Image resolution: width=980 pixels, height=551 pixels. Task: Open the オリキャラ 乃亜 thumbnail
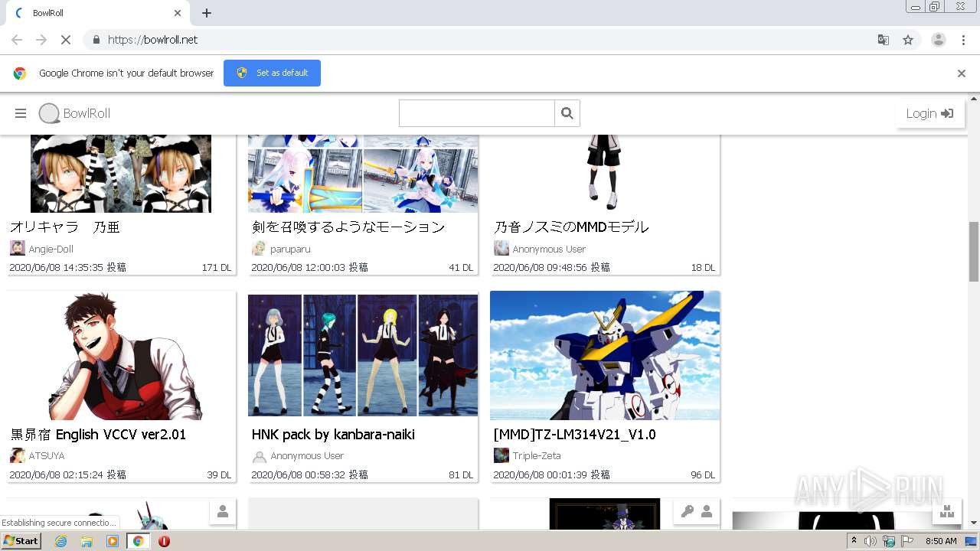(121, 174)
